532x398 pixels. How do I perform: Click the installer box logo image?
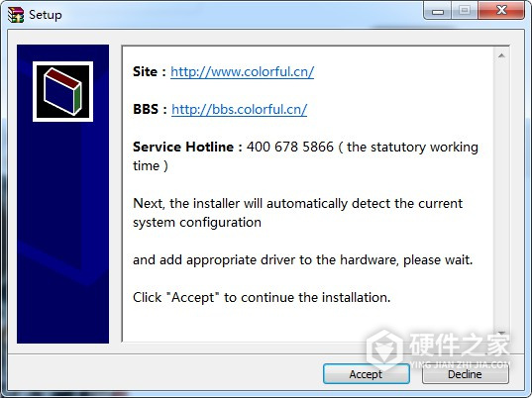click(x=62, y=91)
